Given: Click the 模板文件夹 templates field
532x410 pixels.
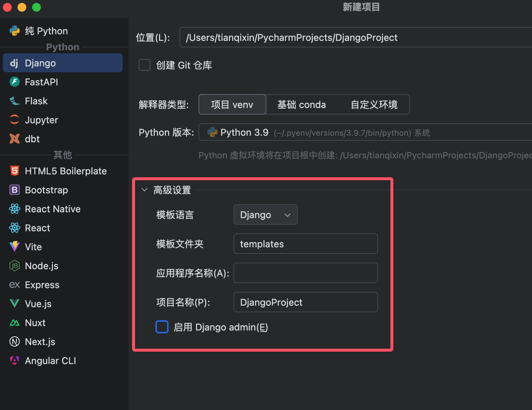Looking at the screenshot, I should pos(305,244).
